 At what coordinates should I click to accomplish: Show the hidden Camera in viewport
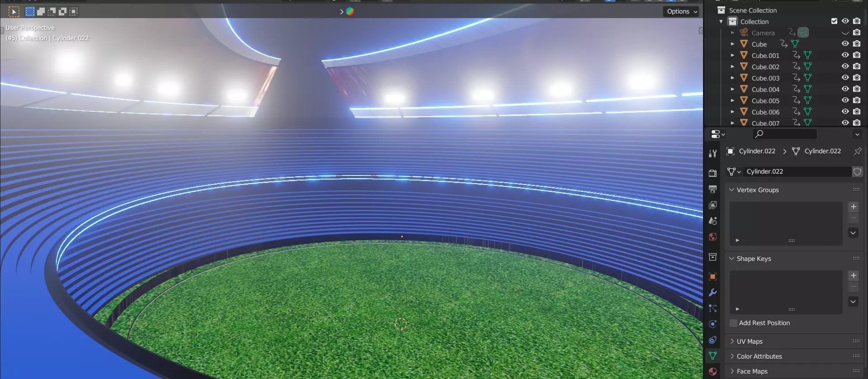point(845,33)
